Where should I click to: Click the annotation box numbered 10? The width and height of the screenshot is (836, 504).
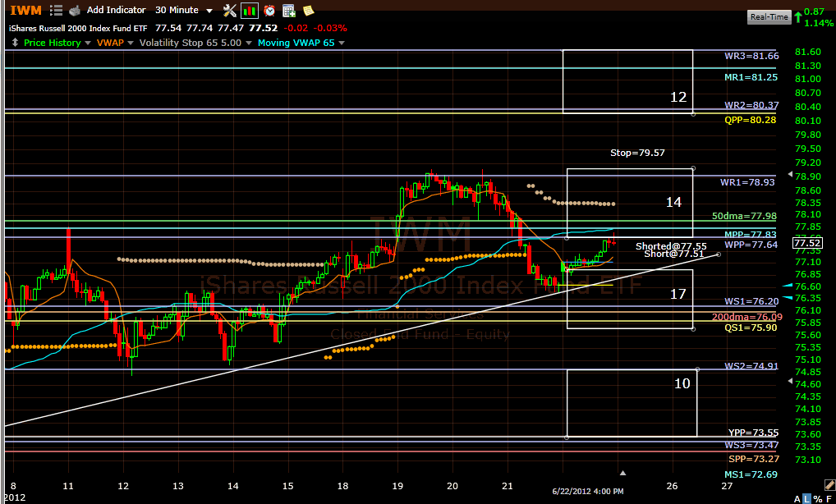(632, 403)
